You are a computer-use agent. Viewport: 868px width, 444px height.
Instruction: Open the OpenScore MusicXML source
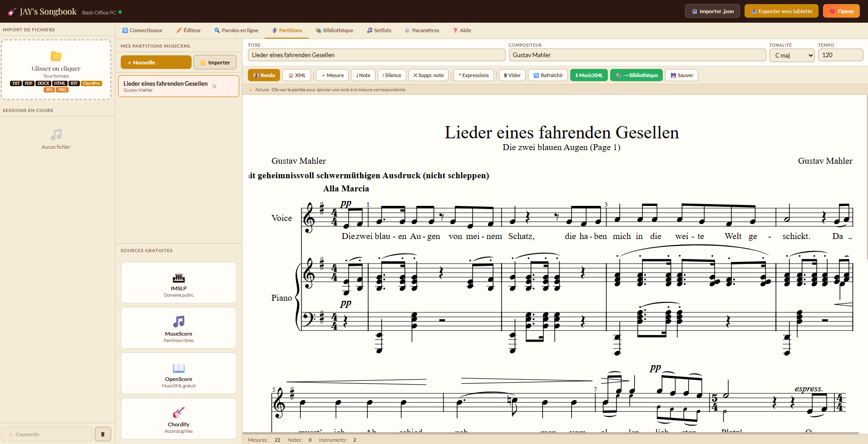178,373
